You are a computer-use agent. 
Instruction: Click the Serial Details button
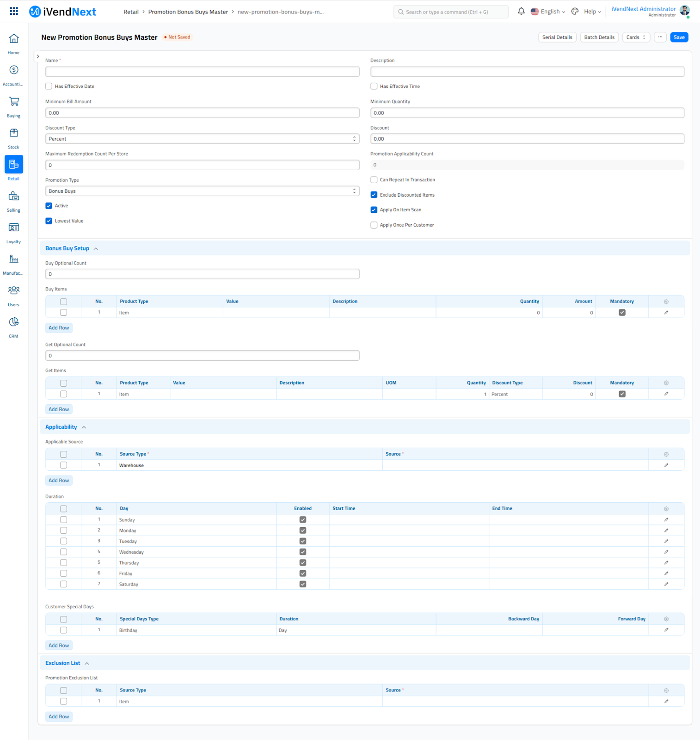point(557,37)
